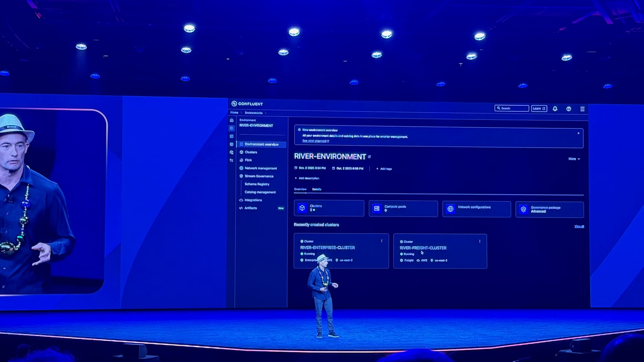Image resolution: width=644 pixels, height=362 pixels.
Task: Click the Learn button
Action: 539,109
